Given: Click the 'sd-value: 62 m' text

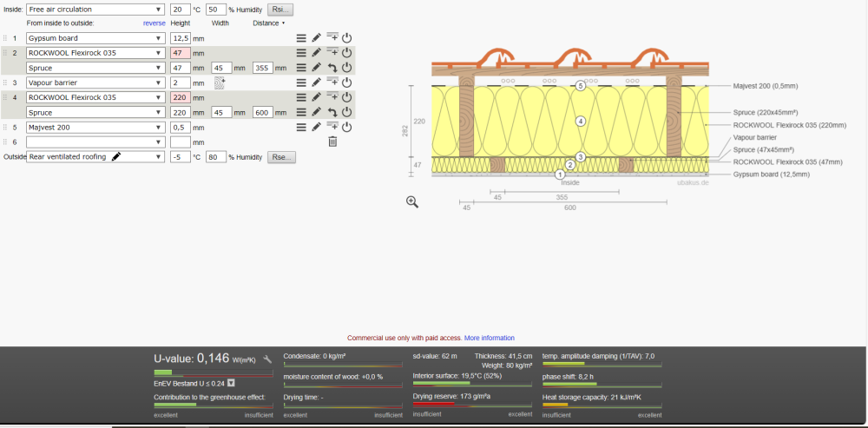Looking at the screenshot, I should click(x=435, y=356).
